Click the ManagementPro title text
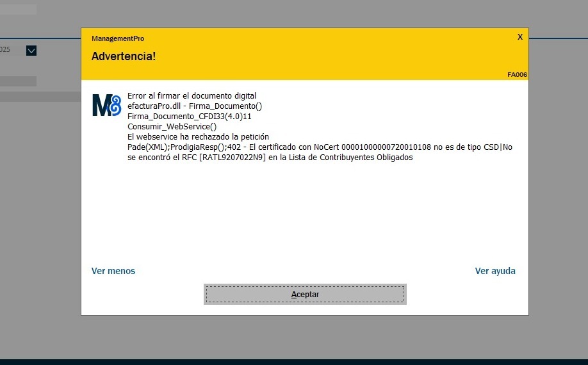 (118, 38)
